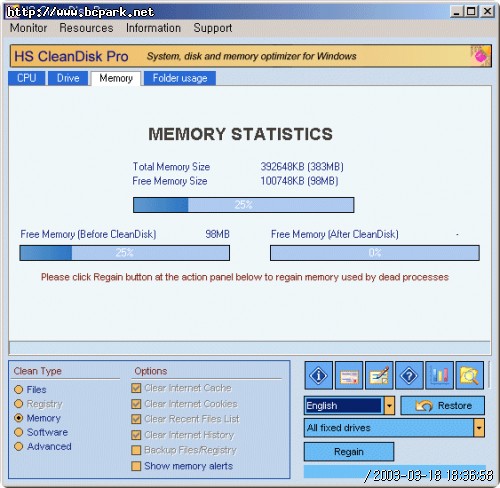500x488 pixels.
Task: Click Free Memory (Before CleanDisk) label
Action: [88, 234]
